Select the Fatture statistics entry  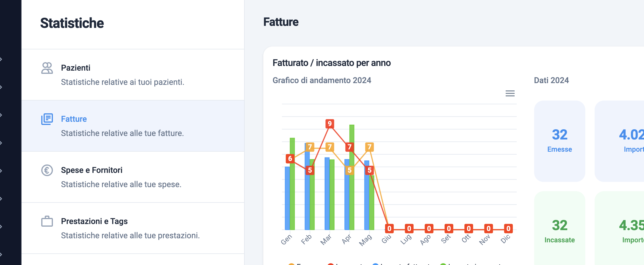(x=133, y=126)
